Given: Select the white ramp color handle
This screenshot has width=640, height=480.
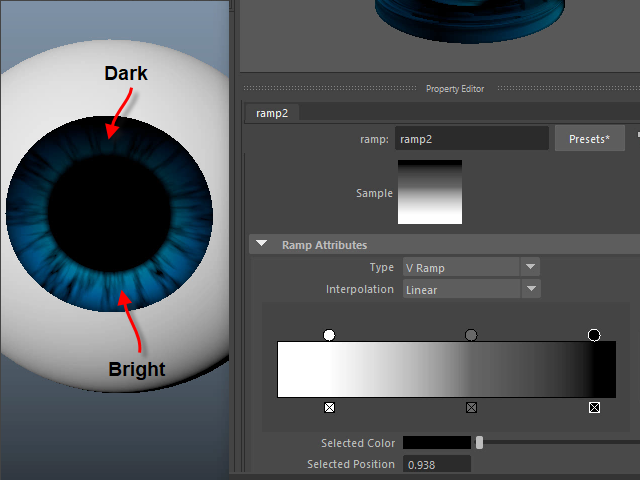Looking at the screenshot, I should [329, 335].
